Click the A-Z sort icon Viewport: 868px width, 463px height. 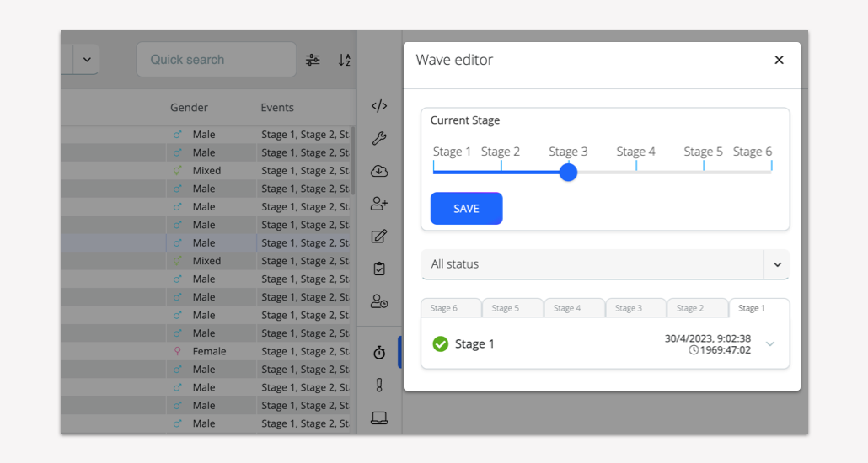point(345,60)
